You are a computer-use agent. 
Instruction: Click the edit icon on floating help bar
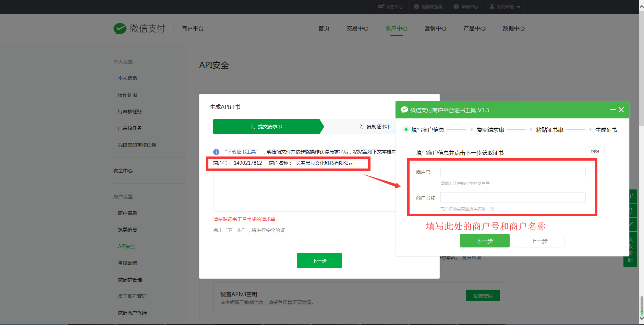click(x=631, y=224)
